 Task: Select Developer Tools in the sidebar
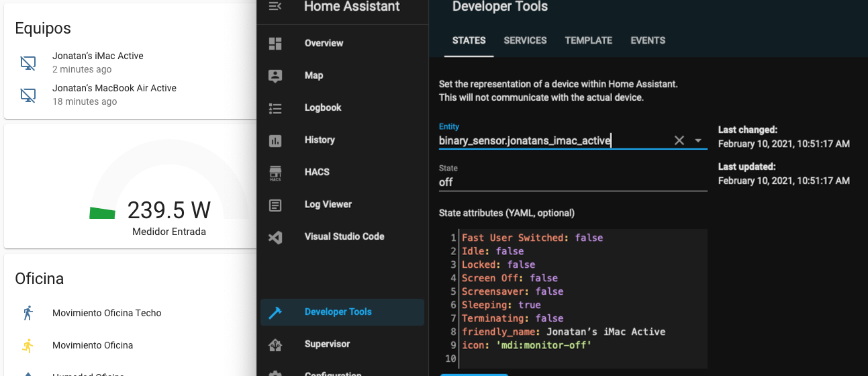coord(342,312)
